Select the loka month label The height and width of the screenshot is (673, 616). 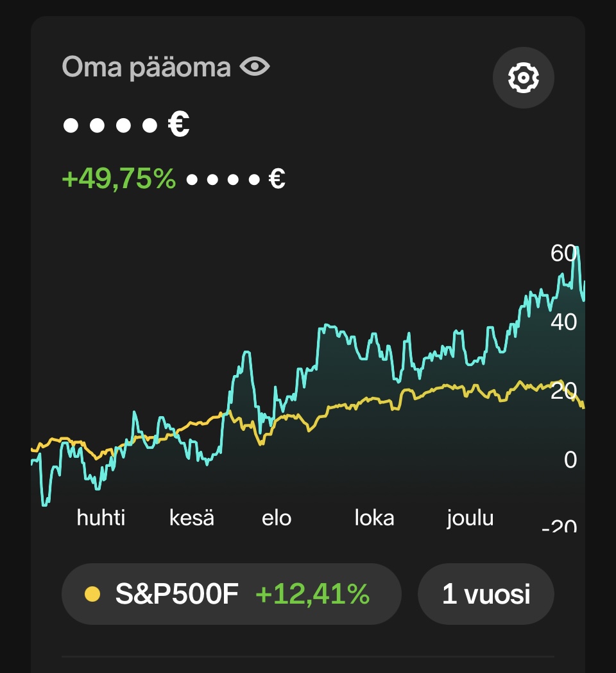pyautogui.click(x=375, y=518)
